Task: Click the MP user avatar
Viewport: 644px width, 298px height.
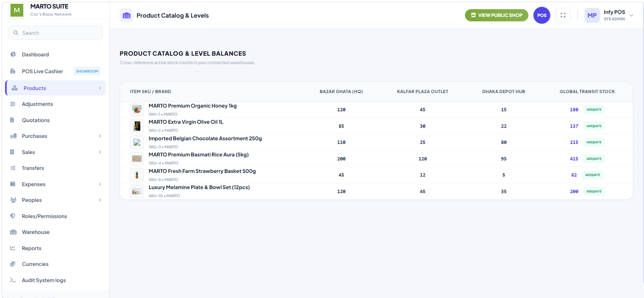Action: pyautogui.click(x=592, y=15)
